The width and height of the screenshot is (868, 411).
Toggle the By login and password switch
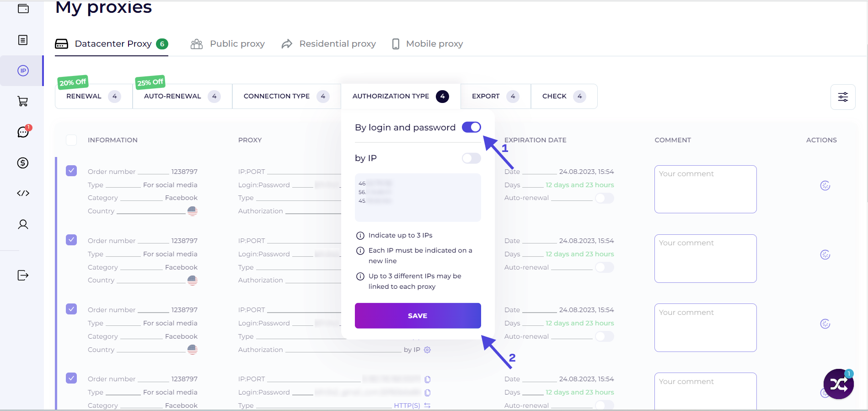click(x=472, y=127)
